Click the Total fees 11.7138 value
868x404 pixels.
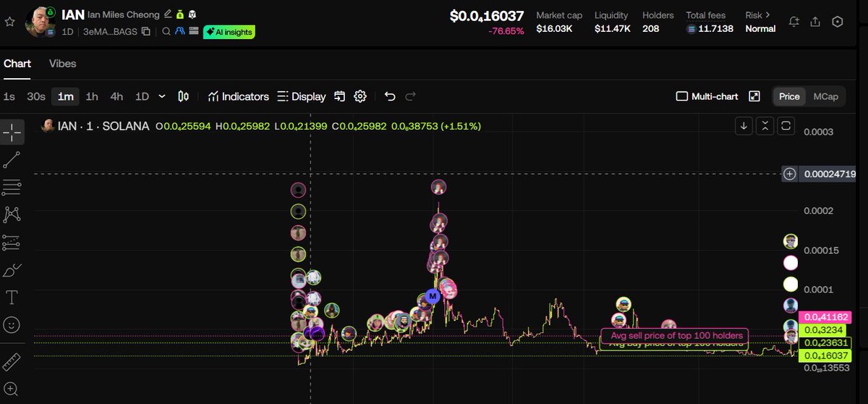(x=710, y=29)
